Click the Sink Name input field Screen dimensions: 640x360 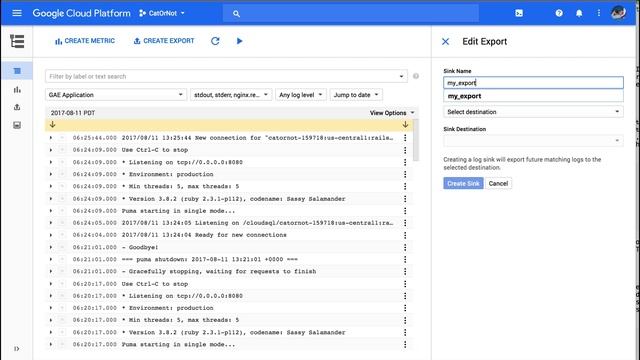(533, 83)
